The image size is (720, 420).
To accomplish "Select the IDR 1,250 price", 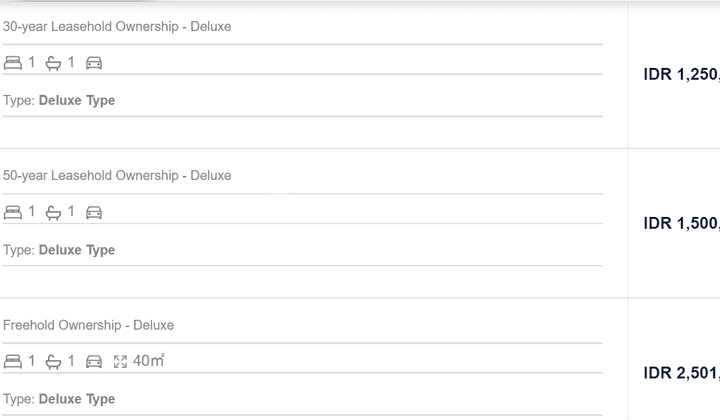I will click(x=681, y=74).
